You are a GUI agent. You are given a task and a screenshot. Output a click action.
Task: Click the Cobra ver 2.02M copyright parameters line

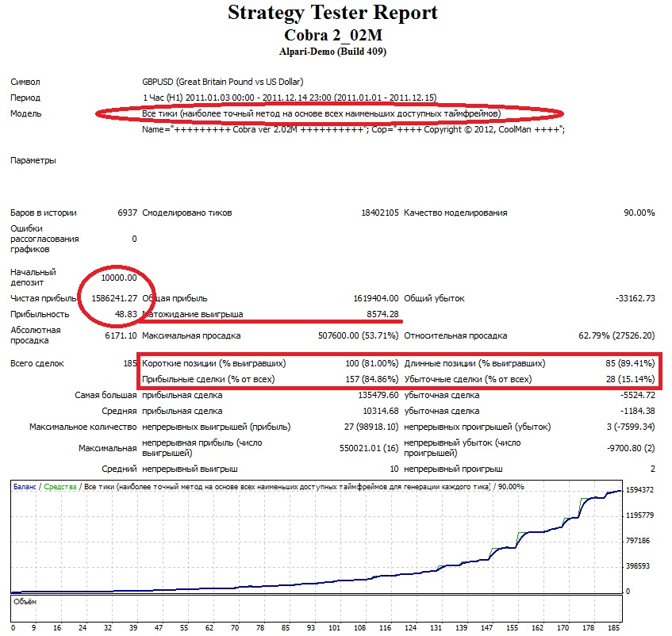coord(352,130)
